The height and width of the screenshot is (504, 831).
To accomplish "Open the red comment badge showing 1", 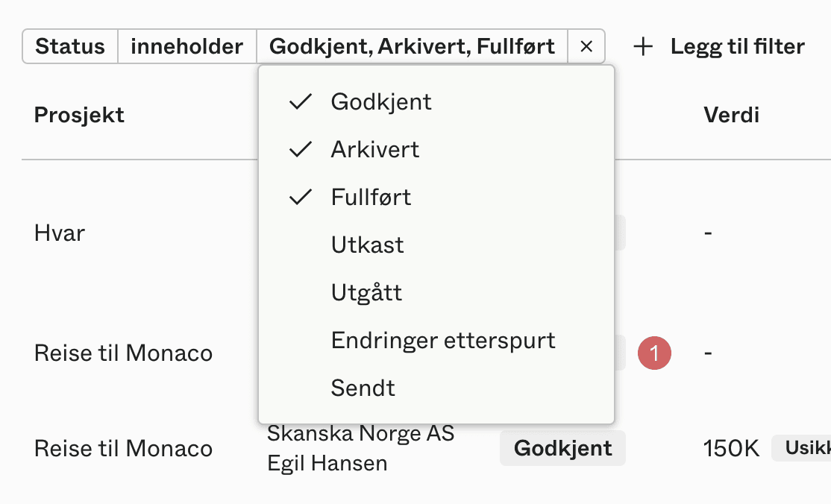I will click(654, 353).
